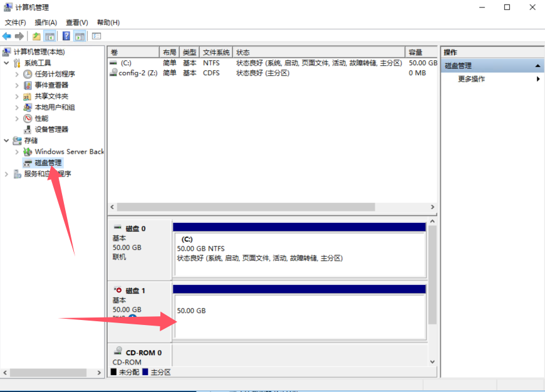
Task: Open help using the question mark toolbar icon
Action: tap(66, 36)
